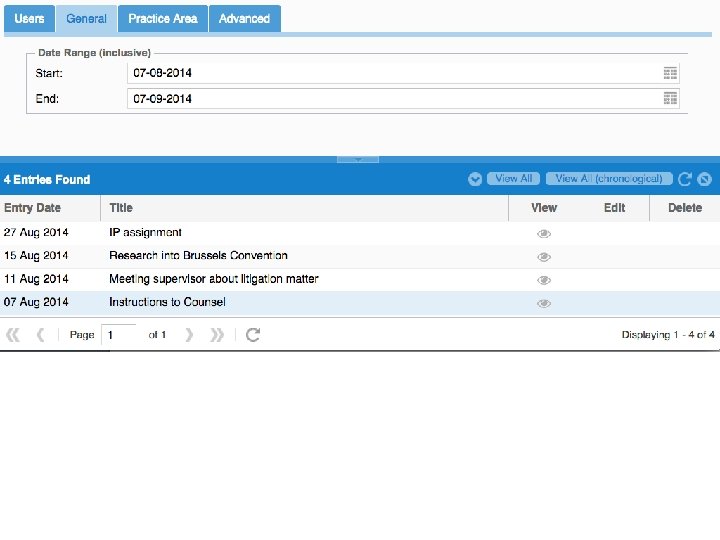
Task: Click the Delete column header
Action: (x=685, y=208)
